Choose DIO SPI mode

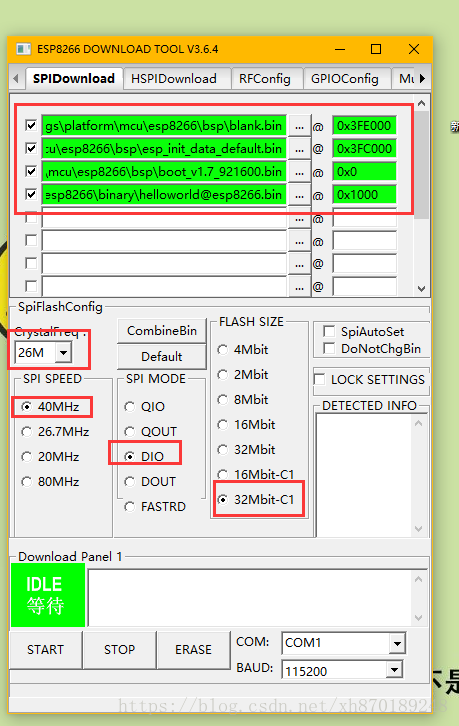(130, 457)
